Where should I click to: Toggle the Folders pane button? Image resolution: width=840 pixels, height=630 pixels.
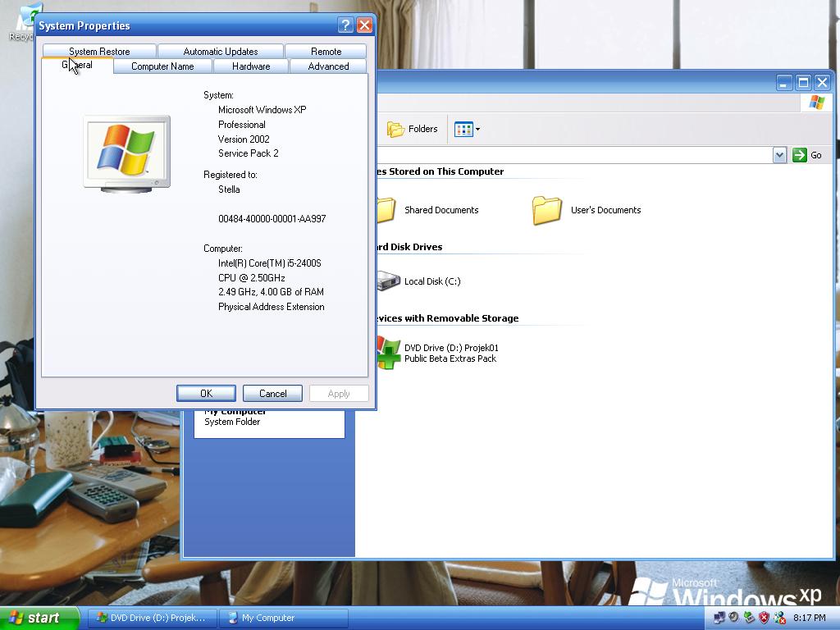click(413, 129)
